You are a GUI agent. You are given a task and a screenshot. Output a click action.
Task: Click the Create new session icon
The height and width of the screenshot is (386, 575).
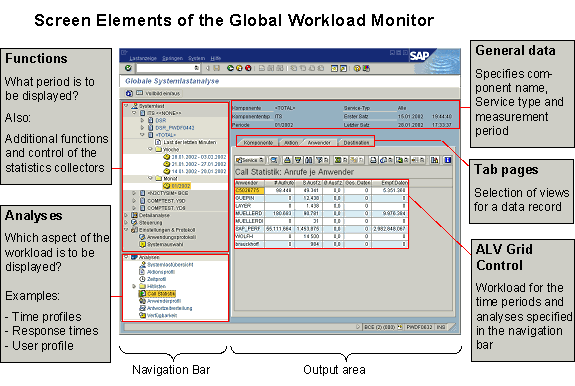coord(334,68)
